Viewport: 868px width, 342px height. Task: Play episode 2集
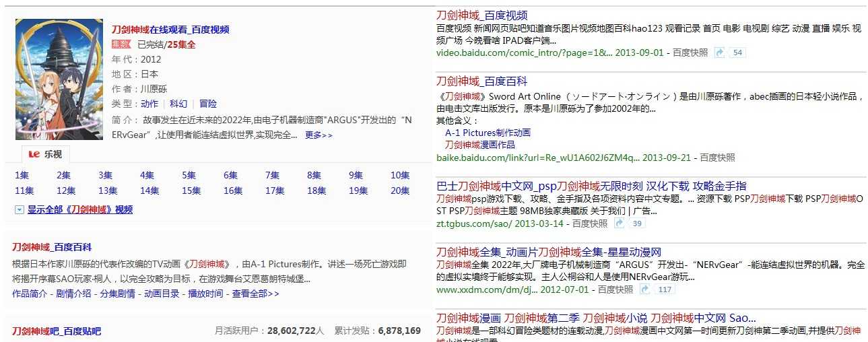click(x=63, y=175)
